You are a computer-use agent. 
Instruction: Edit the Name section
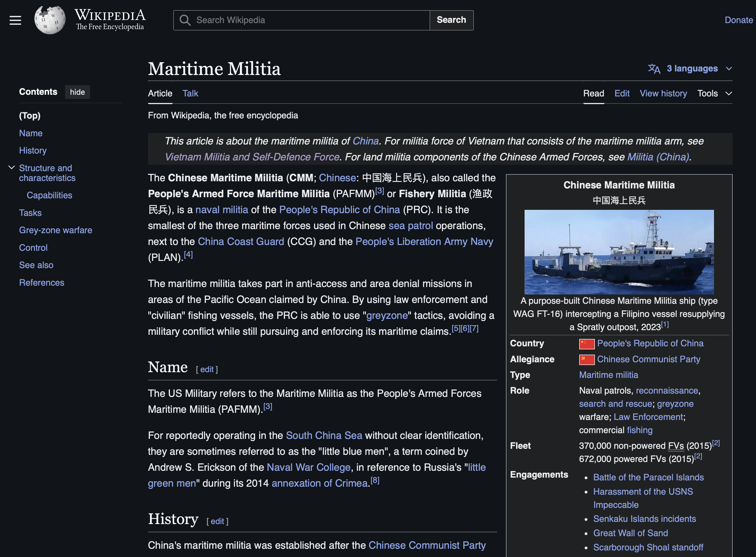point(207,369)
